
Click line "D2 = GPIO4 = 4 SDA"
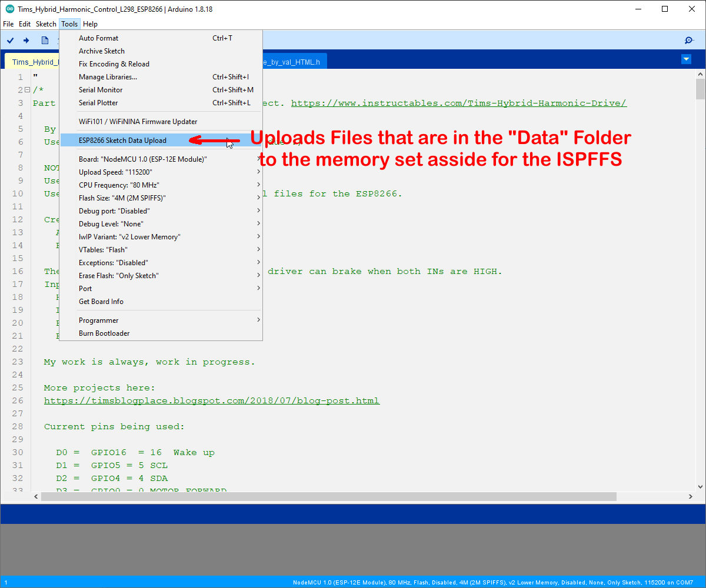point(112,478)
